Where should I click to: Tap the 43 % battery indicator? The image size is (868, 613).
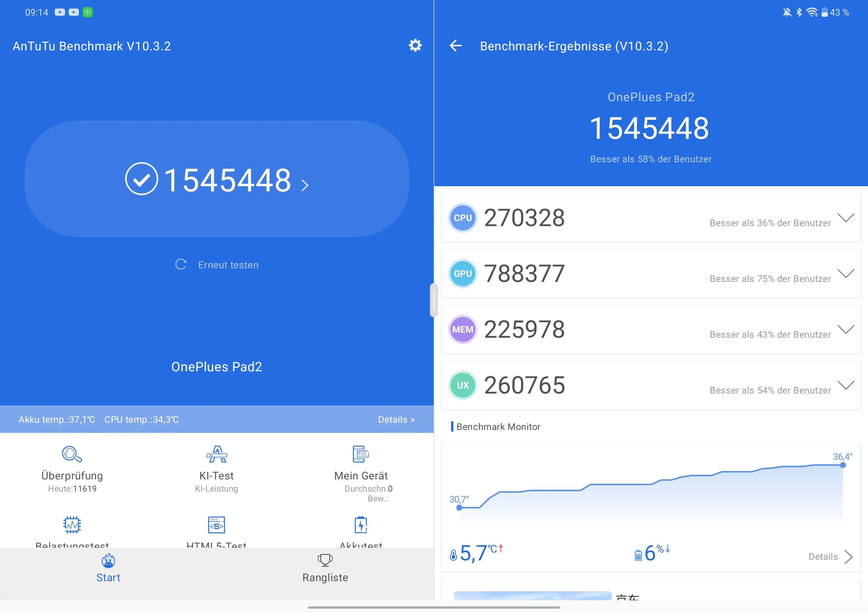pyautogui.click(x=835, y=12)
